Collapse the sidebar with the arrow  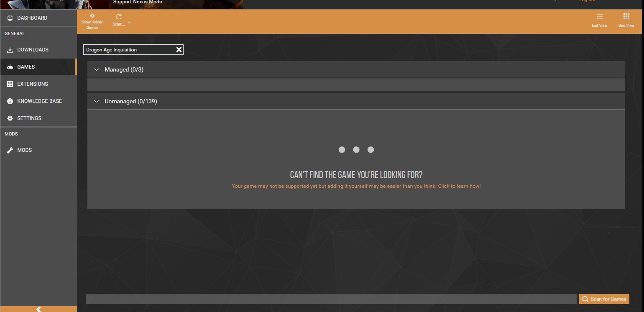point(38,309)
